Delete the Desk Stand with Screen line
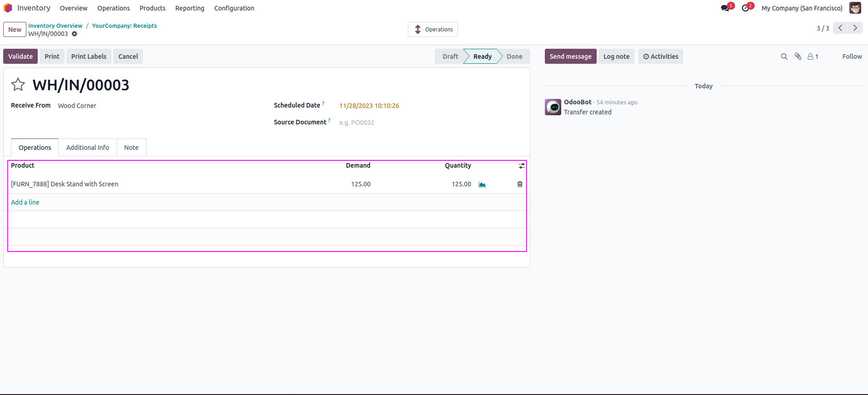Image resolution: width=868 pixels, height=395 pixels. (x=520, y=184)
